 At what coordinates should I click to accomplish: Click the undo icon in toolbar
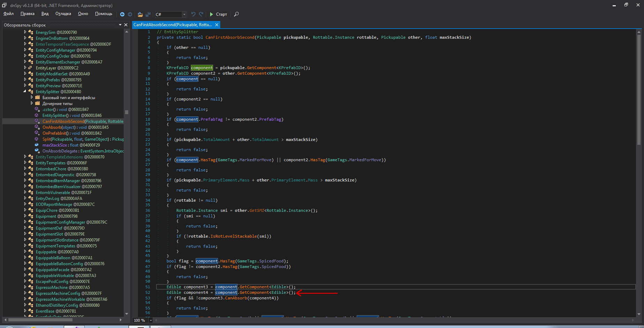(x=193, y=14)
